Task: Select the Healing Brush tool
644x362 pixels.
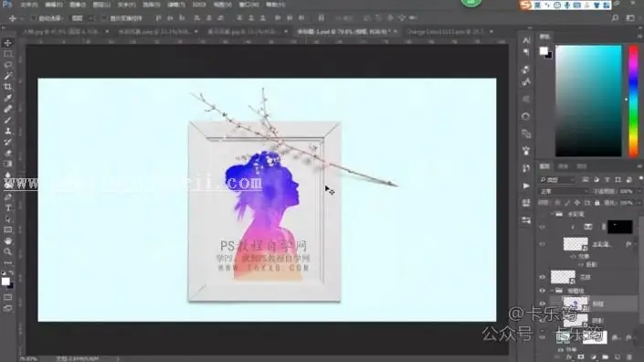Action: [8, 109]
